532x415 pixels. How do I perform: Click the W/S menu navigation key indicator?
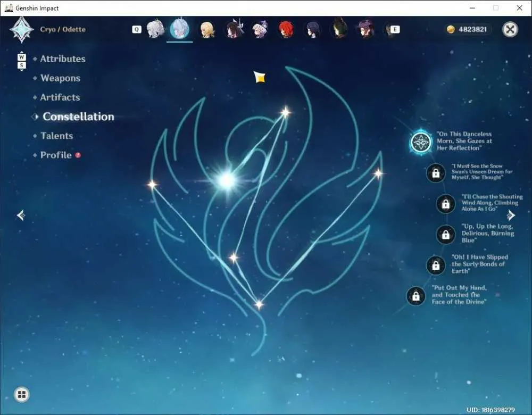pos(22,61)
